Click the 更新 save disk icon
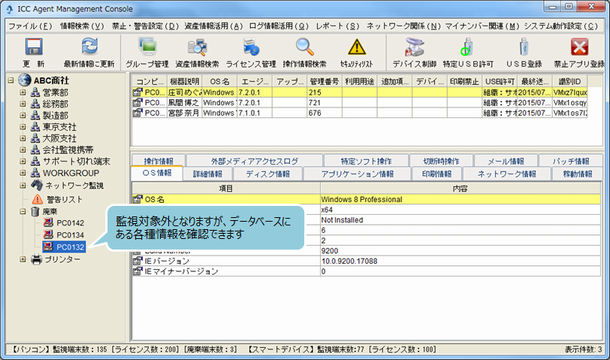 34,47
